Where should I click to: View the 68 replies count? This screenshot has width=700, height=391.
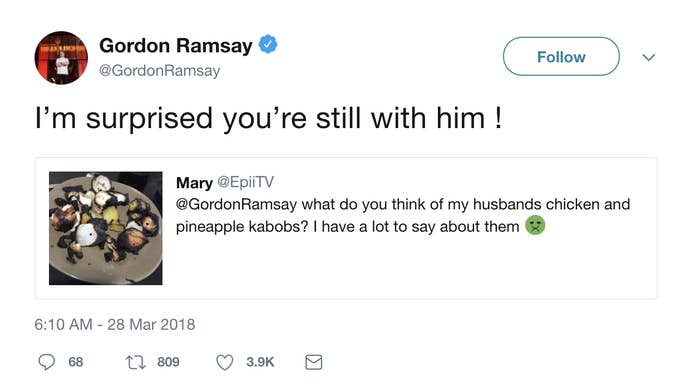76,362
